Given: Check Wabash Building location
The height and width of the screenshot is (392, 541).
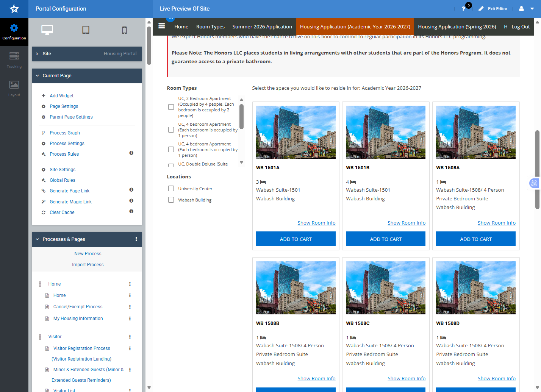Looking at the screenshot, I should point(171,200).
